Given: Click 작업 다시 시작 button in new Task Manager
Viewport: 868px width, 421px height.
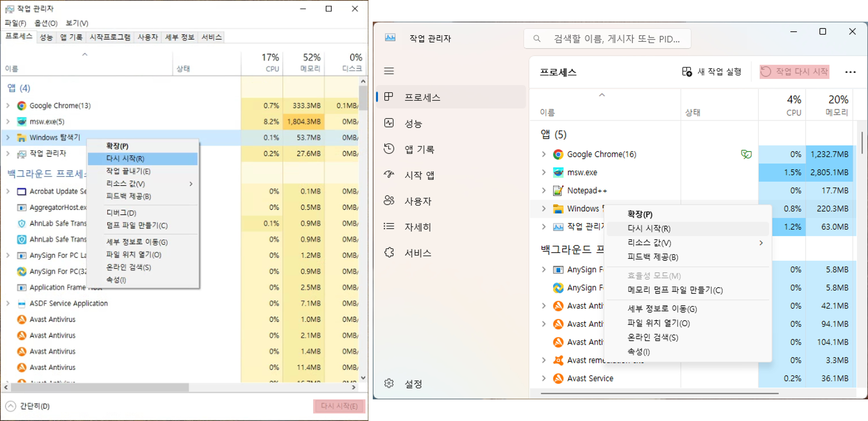Looking at the screenshot, I should 794,72.
